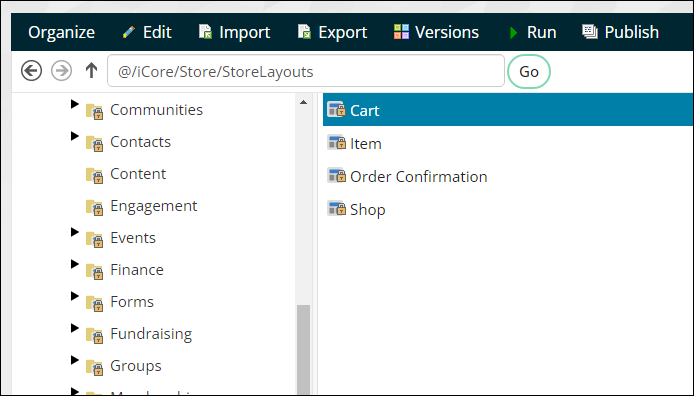
Task: Click the folder tree scrollbar thumb
Action: point(303,349)
